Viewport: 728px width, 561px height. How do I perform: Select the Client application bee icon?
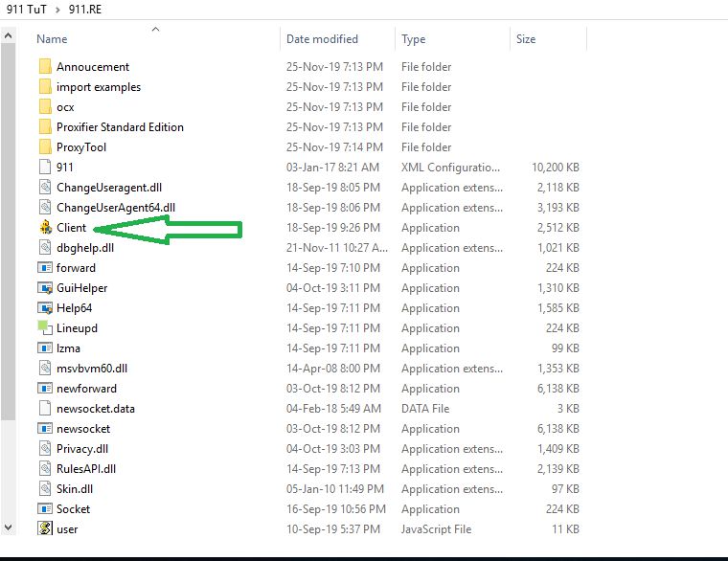(x=45, y=228)
